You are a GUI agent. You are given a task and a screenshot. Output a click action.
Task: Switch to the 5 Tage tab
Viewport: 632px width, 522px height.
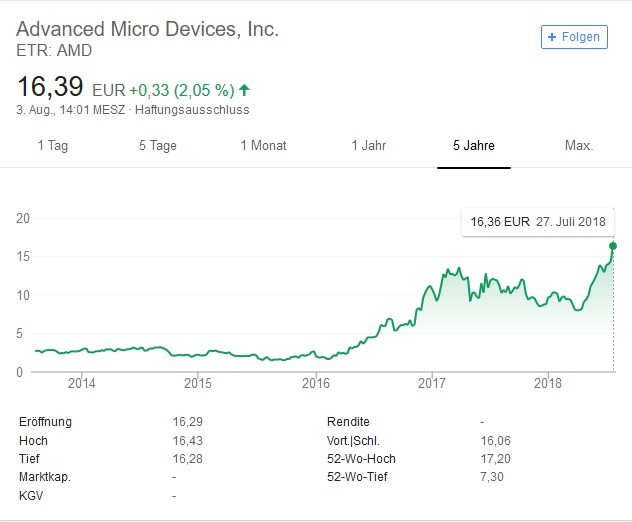(x=158, y=146)
